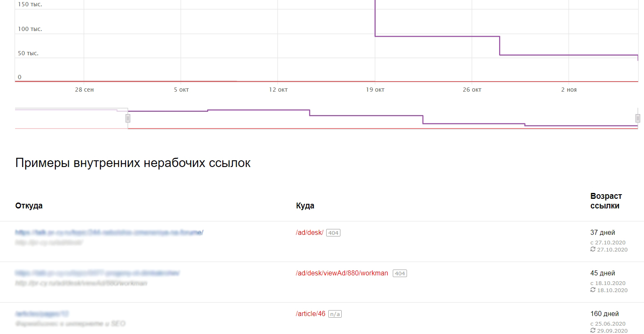Click the 26 окт date label on the chart axis
644x334 pixels.
472,90
